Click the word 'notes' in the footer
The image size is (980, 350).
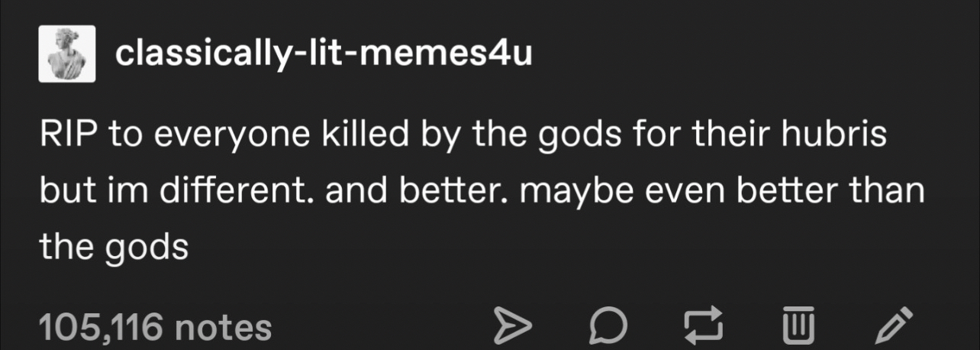pos(224,328)
